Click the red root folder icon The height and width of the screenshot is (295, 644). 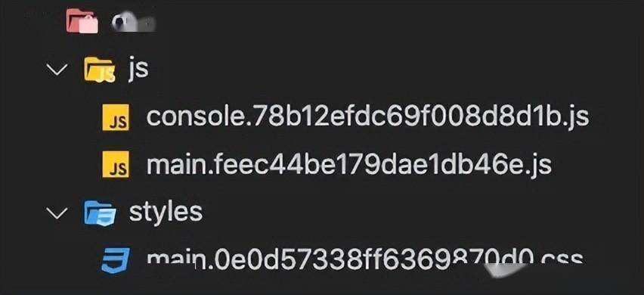point(82,21)
